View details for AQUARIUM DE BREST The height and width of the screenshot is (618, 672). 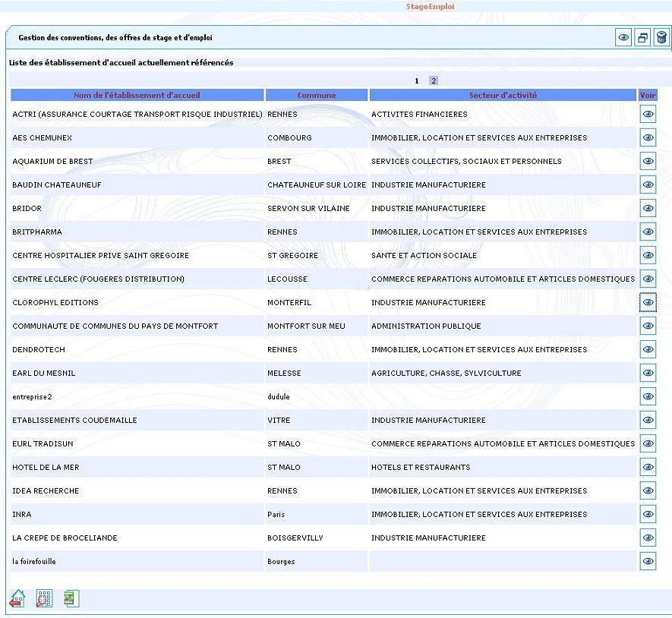(x=648, y=161)
